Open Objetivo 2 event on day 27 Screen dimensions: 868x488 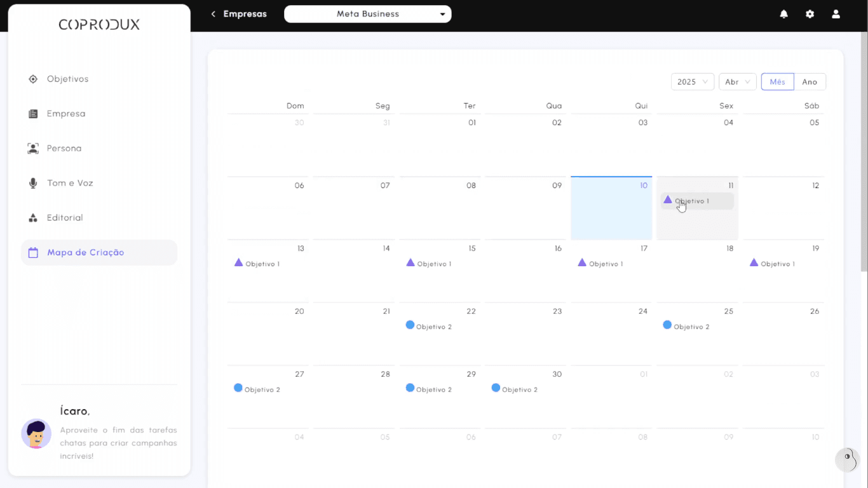pos(268,390)
